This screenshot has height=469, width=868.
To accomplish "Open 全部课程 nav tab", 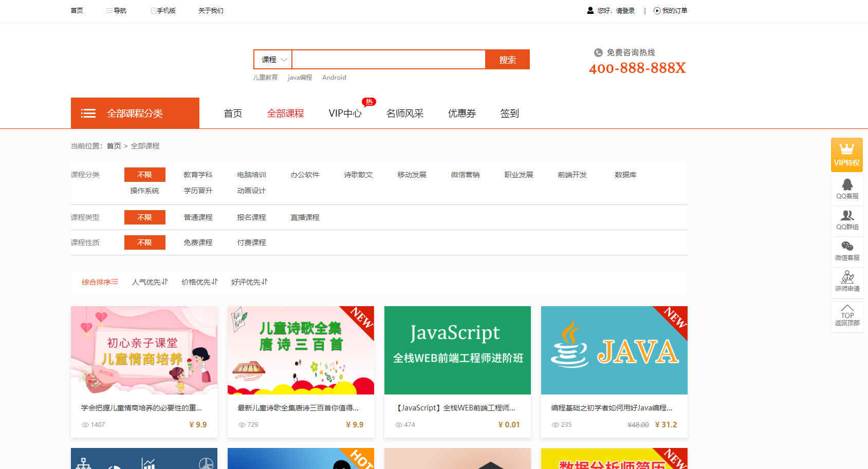I will (285, 113).
